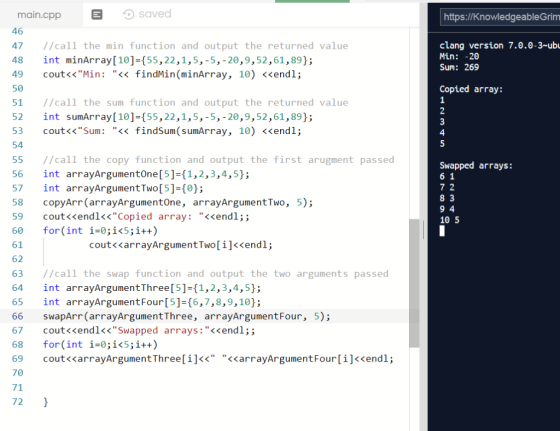Screen dimensions: 560x431
Task: Click the 'int arrayArgumentFour[5]' declaration
Action: click(152, 302)
